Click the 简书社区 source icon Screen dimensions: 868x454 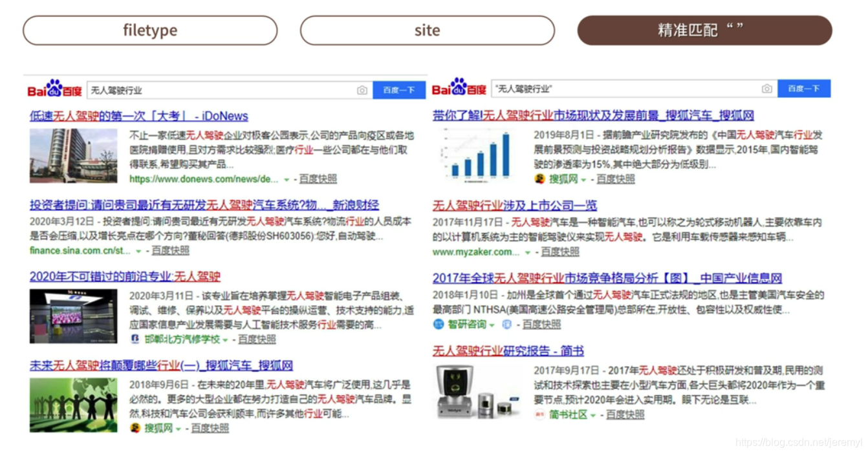[539, 414]
